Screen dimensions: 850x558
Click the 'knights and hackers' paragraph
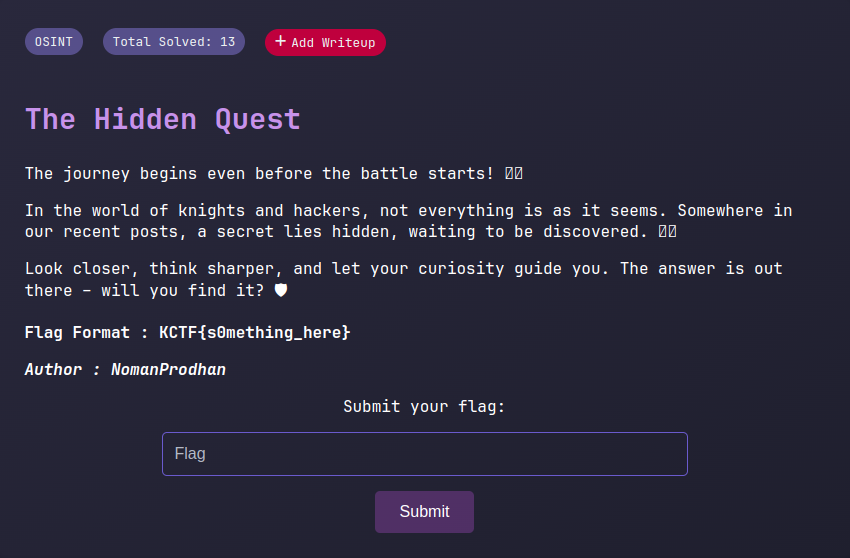click(x=409, y=221)
